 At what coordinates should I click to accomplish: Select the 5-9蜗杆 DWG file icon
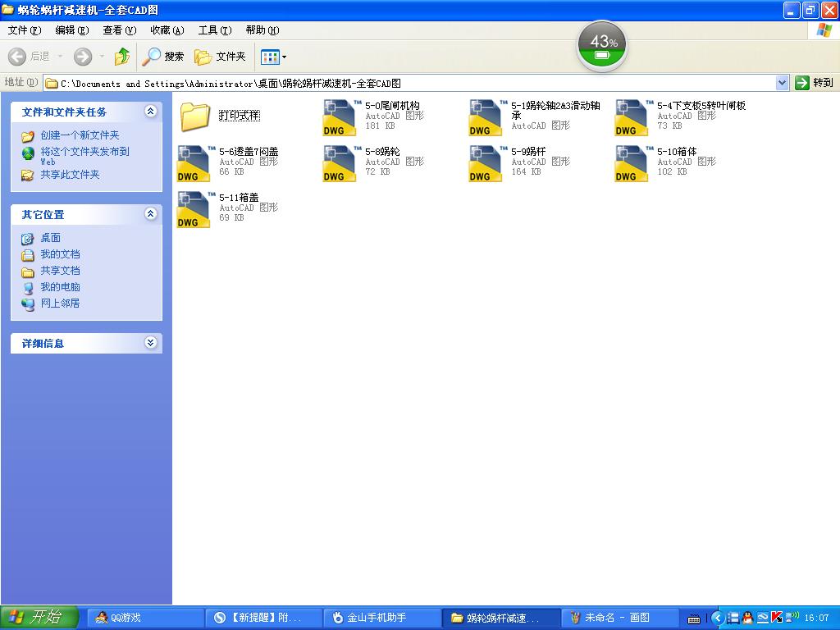pyautogui.click(x=486, y=163)
